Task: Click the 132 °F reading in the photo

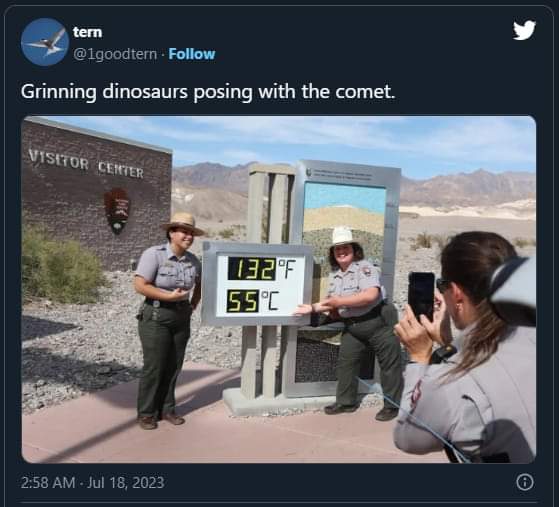Action: (x=261, y=268)
